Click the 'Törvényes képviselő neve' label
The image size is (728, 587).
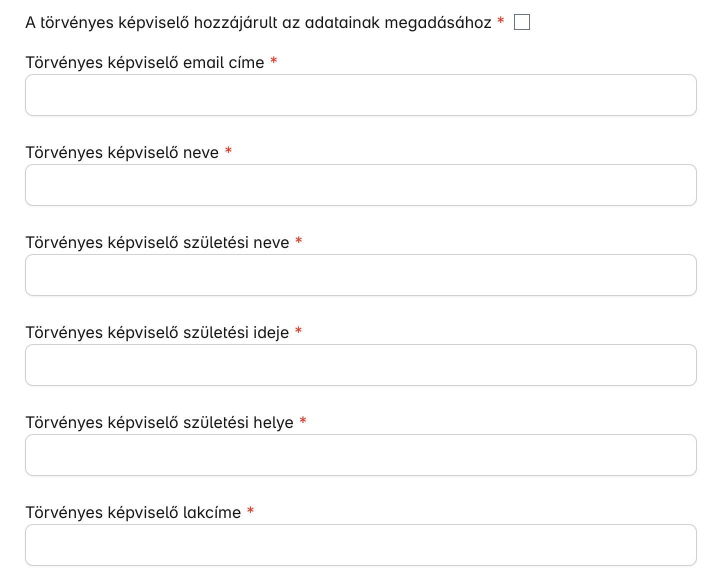pyautogui.click(x=122, y=153)
